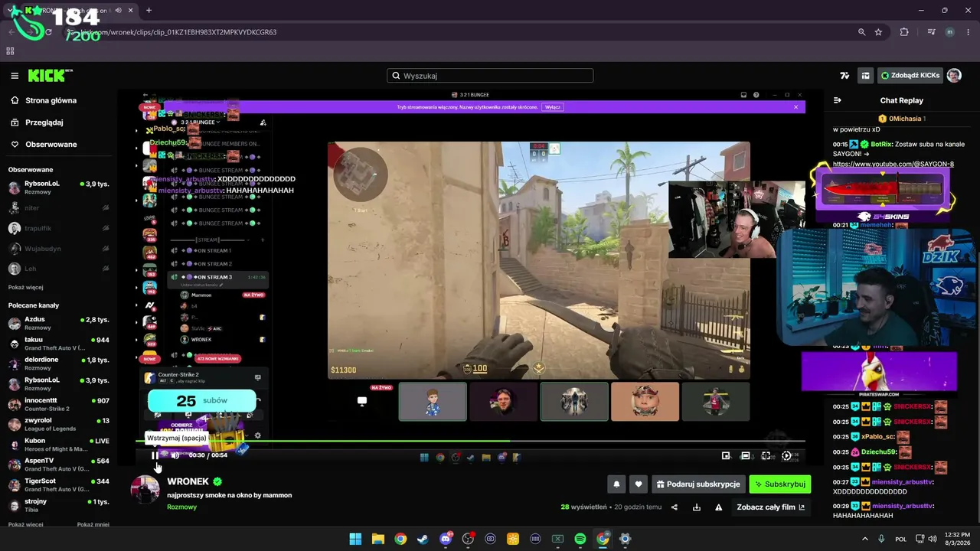
Task: Open the Rozmowy category link
Action: (x=182, y=507)
